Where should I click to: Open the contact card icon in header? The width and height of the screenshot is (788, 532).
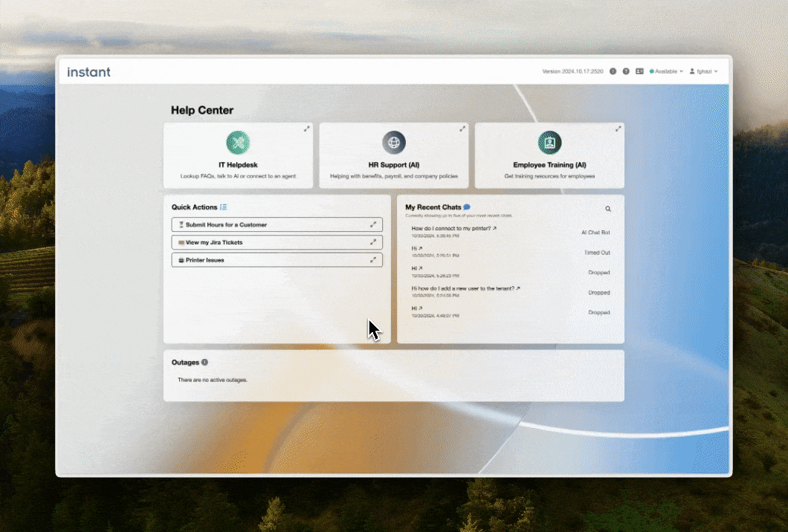tap(639, 71)
